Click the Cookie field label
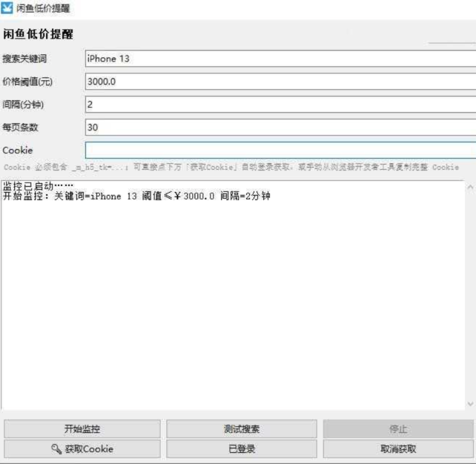This screenshot has width=476, height=464. click(18, 151)
